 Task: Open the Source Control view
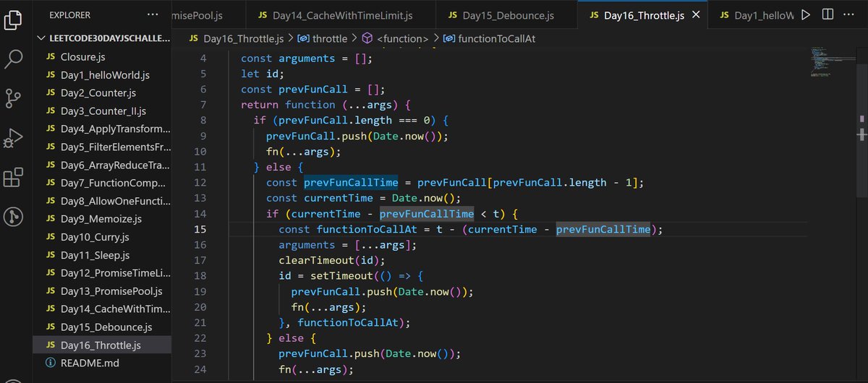click(x=13, y=98)
